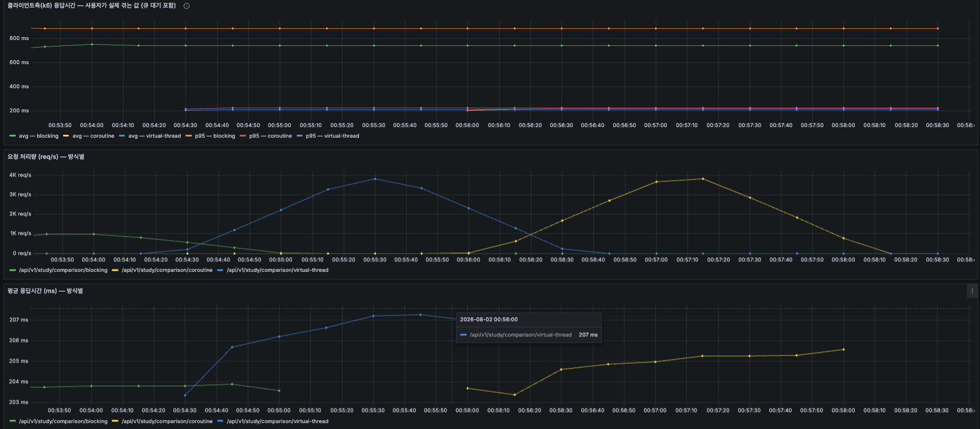Click the 203 ms y-axis label
Screen dimensions: 980x429
tap(19, 403)
